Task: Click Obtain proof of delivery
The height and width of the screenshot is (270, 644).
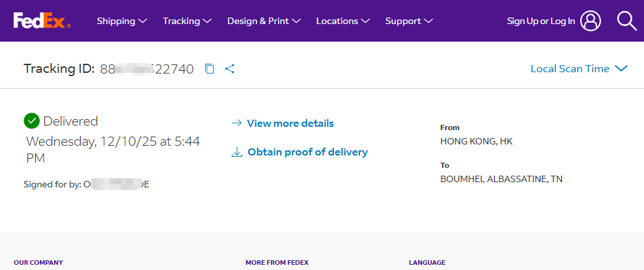Action: pyautogui.click(x=307, y=152)
